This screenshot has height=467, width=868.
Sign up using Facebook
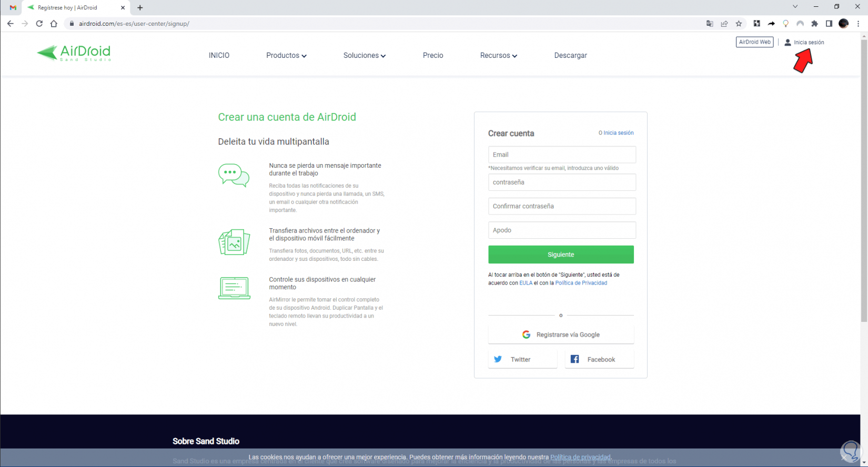599,360
